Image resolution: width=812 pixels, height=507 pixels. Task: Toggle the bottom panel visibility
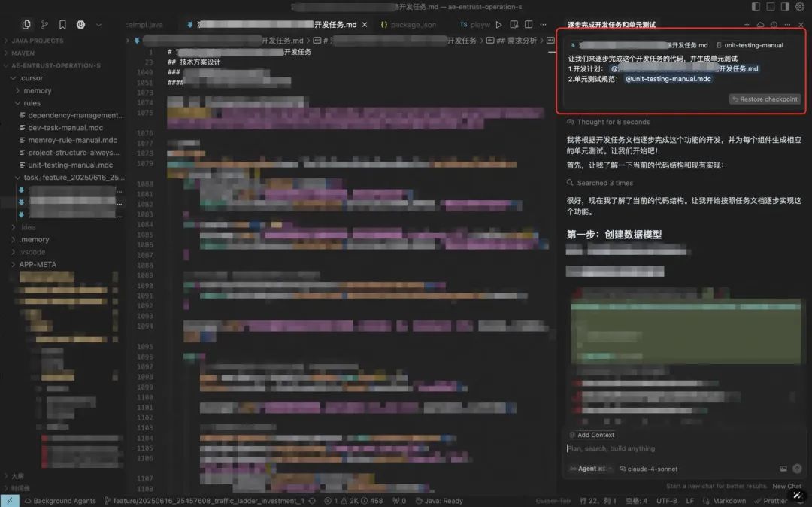tap(770, 6)
